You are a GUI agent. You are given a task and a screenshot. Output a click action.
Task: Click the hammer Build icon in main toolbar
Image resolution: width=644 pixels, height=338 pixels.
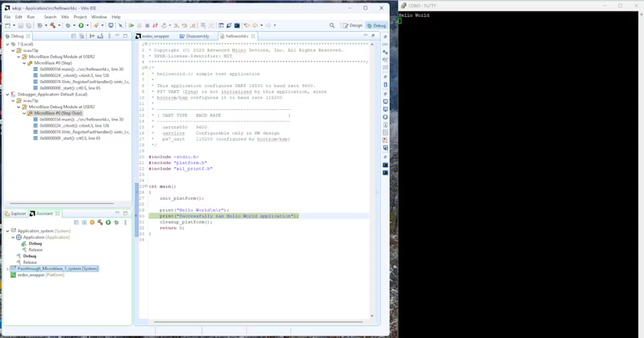pos(52,26)
